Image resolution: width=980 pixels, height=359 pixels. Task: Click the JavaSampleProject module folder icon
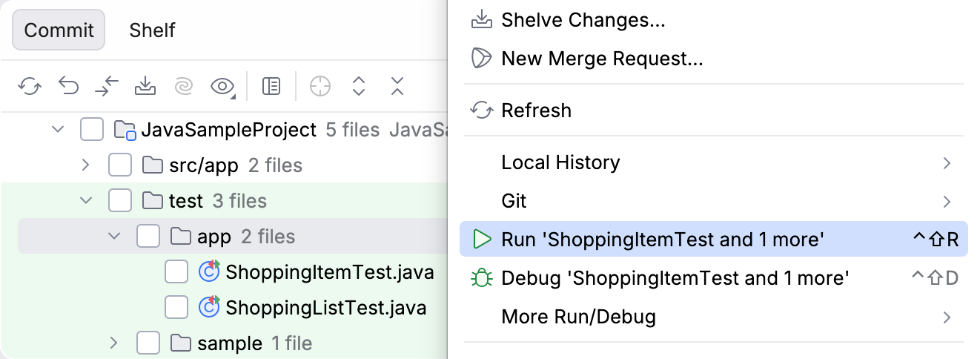click(x=125, y=131)
